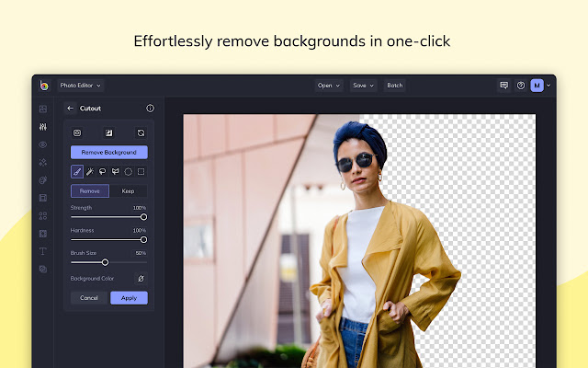Viewport: 588px width, 368px height.
Task: Select the Brush cutout tool
Action: click(x=77, y=172)
